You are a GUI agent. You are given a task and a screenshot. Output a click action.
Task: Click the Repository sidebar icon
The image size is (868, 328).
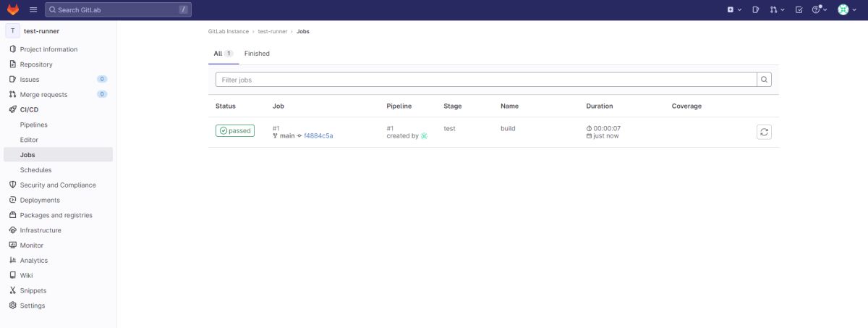point(12,64)
